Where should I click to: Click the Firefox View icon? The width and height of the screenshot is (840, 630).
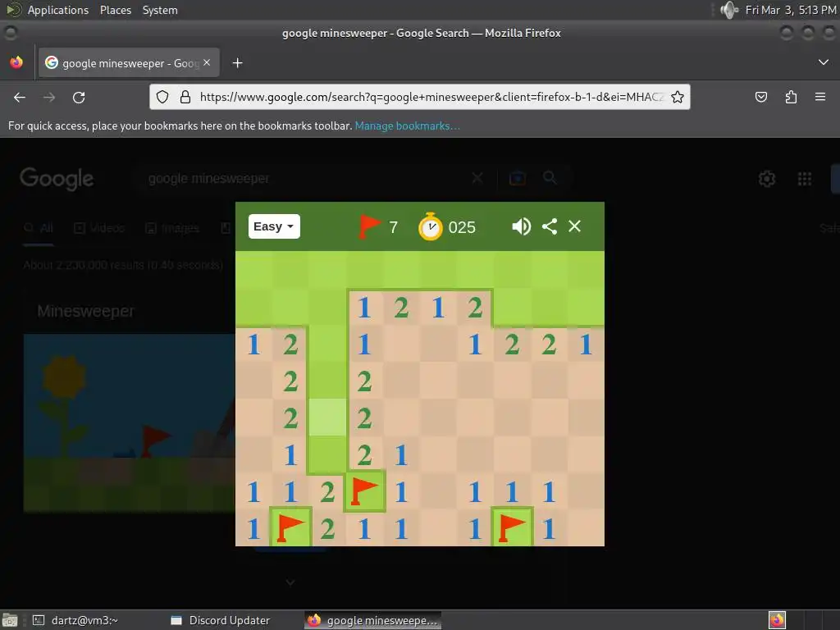pos(16,62)
